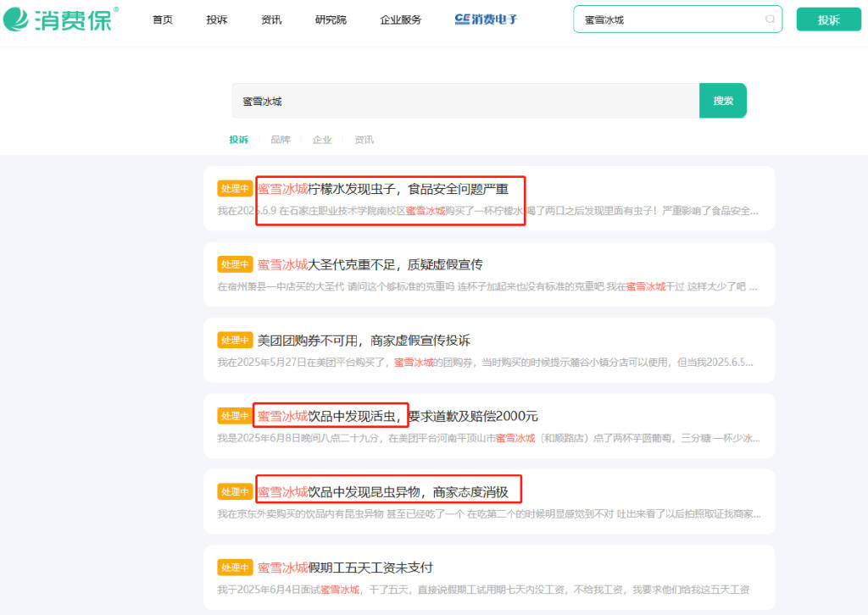This screenshot has height=615, width=868.
Task: Click the 搜索 button
Action: 723,101
